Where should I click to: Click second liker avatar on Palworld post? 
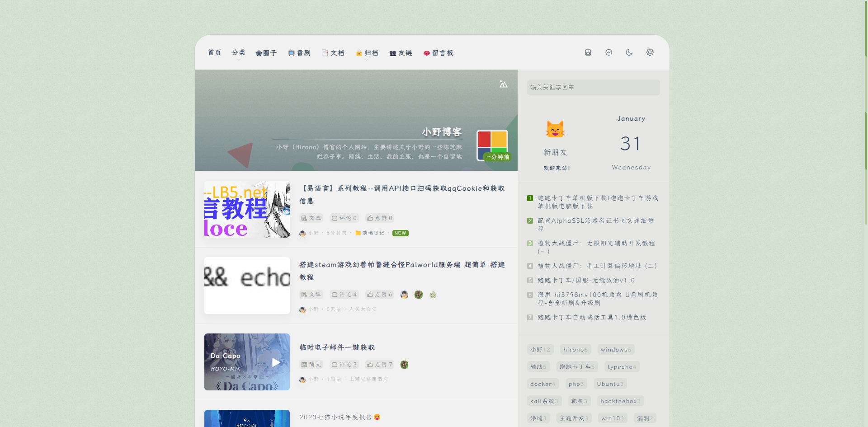419,295
